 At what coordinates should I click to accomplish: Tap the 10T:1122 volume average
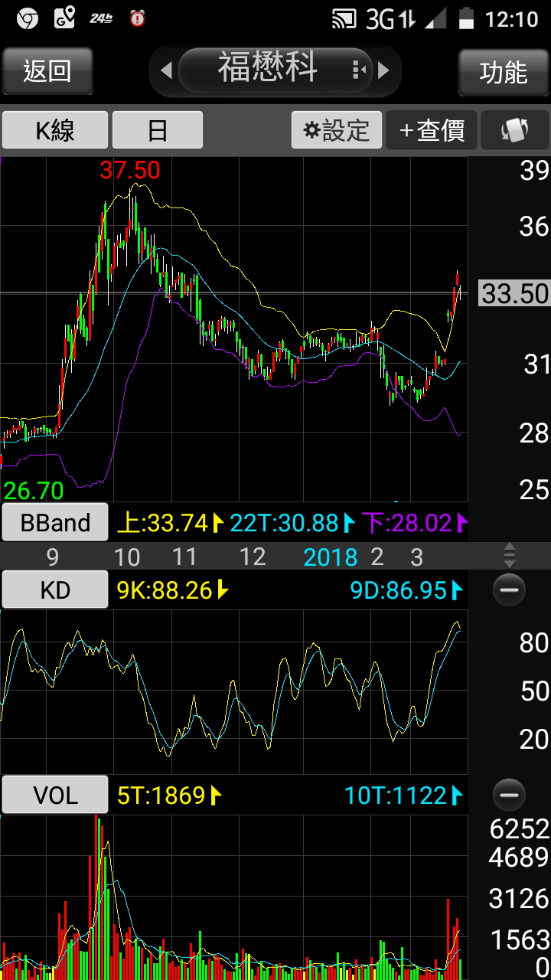[x=403, y=795]
